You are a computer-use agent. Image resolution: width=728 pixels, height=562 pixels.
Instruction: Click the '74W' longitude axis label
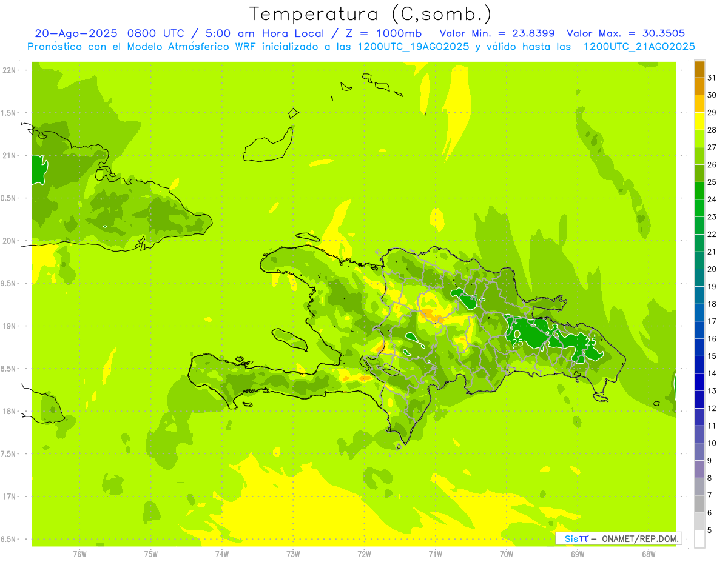(222, 554)
